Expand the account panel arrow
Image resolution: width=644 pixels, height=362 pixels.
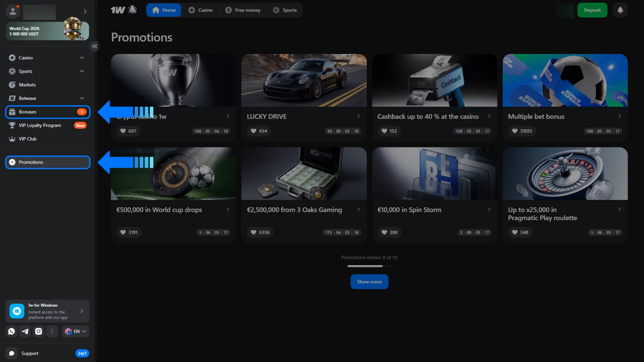pyautogui.click(x=85, y=11)
